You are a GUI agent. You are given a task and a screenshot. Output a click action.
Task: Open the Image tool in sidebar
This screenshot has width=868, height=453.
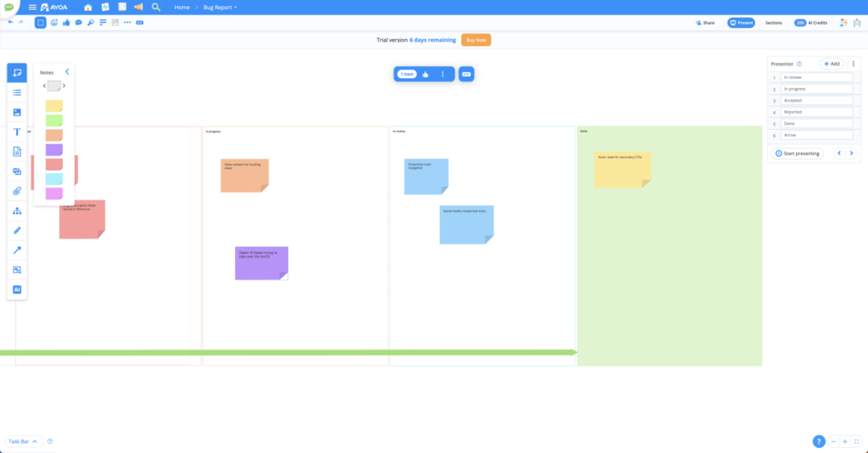(17, 113)
